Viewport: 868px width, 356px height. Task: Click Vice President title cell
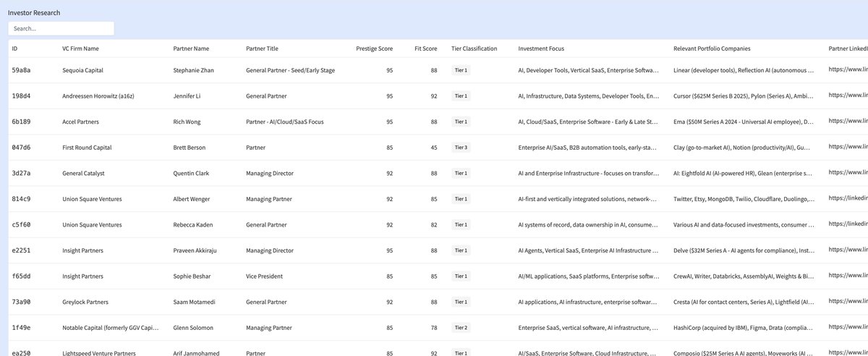pyautogui.click(x=265, y=276)
